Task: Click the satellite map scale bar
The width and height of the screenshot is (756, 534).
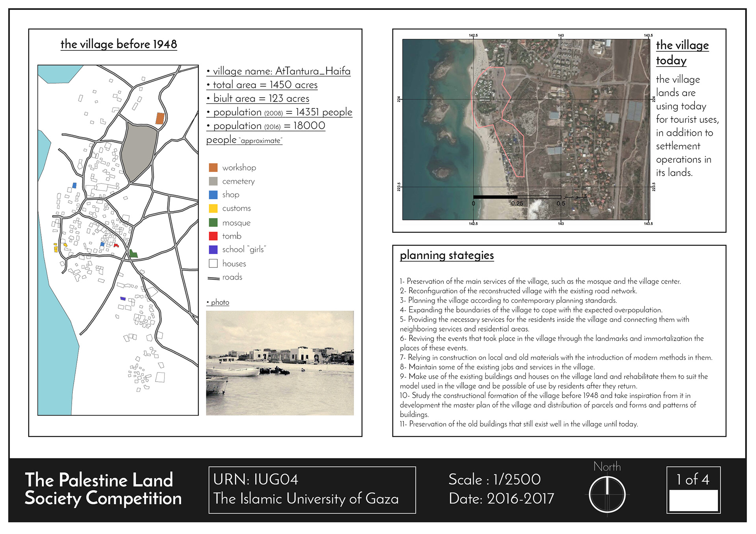Action: pos(517,197)
